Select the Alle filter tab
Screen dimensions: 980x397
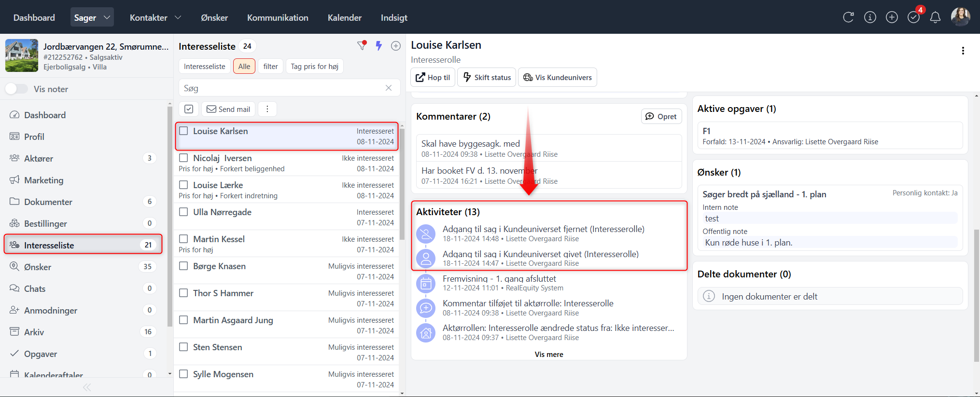coord(244,66)
